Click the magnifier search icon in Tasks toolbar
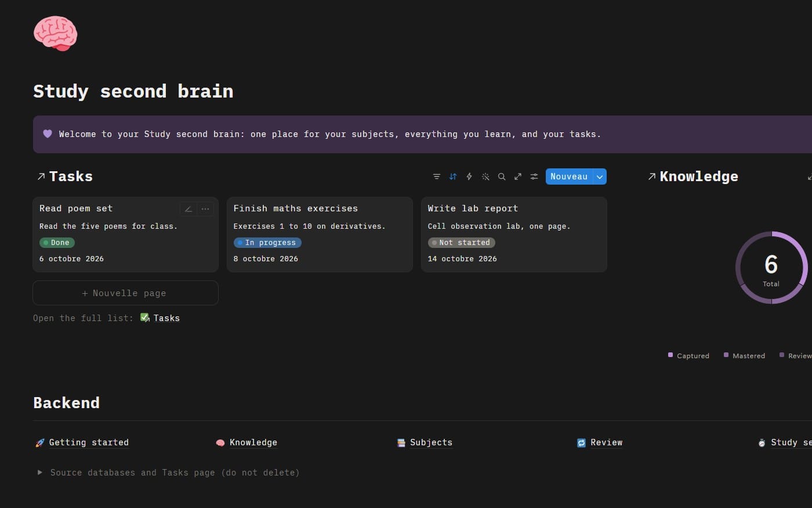The image size is (812, 508). pyautogui.click(x=502, y=176)
